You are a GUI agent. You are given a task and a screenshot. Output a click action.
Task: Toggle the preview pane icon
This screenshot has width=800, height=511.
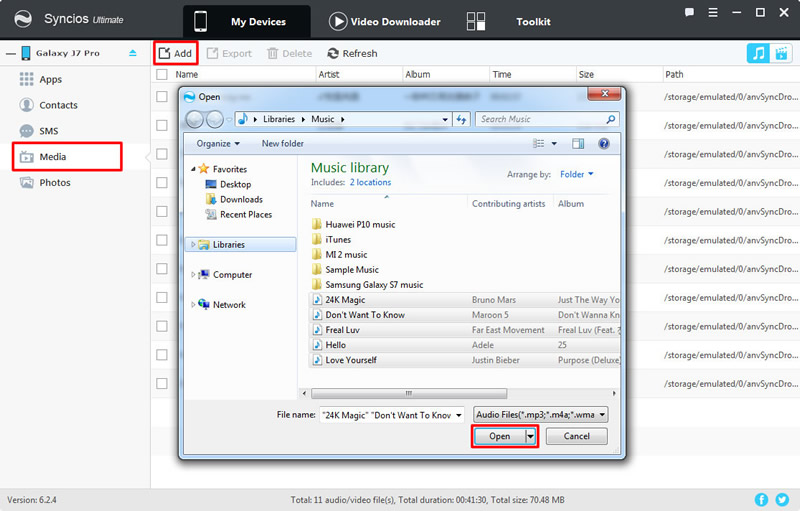point(578,144)
